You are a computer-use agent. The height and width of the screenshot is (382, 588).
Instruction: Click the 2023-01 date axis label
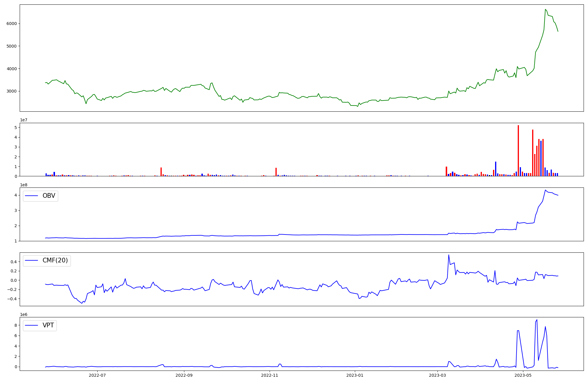click(355, 375)
